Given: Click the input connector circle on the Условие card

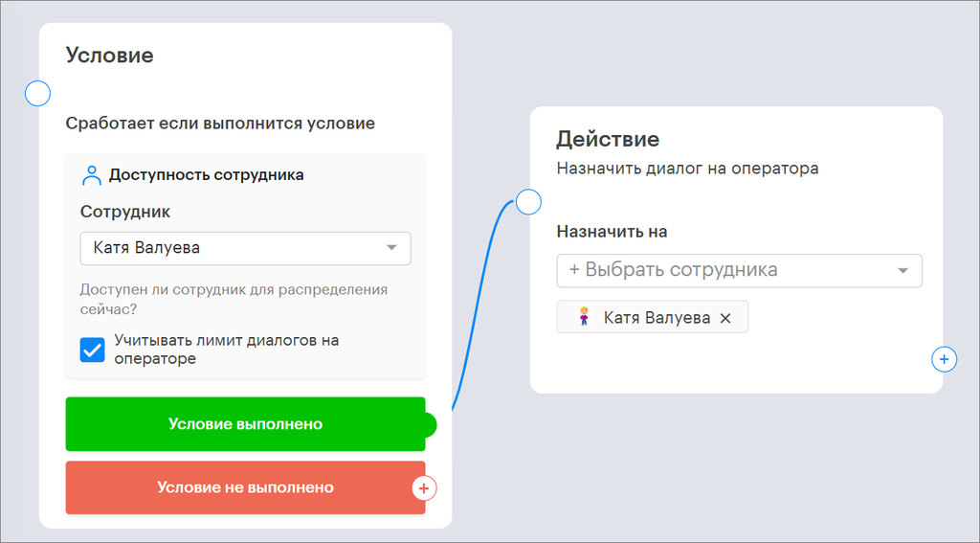Looking at the screenshot, I should (x=37, y=94).
